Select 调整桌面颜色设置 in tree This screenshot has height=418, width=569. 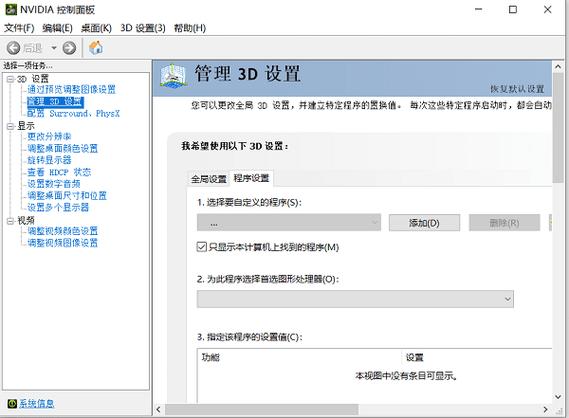tap(63, 148)
